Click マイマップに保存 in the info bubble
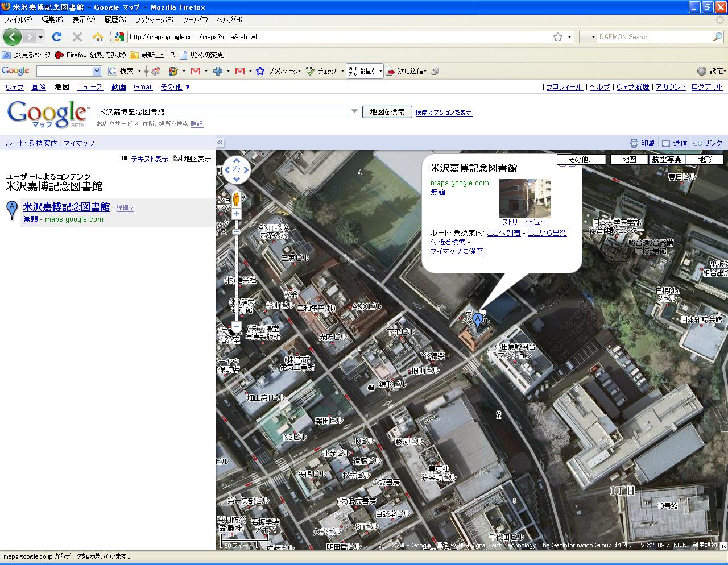Image resolution: width=728 pixels, height=565 pixels. click(x=457, y=251)
